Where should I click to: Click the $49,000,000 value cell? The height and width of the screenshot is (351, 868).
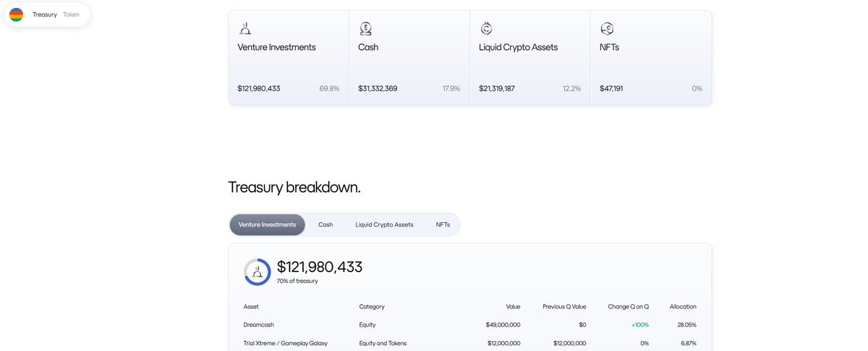pyautogui.click(x=503, y=325)
